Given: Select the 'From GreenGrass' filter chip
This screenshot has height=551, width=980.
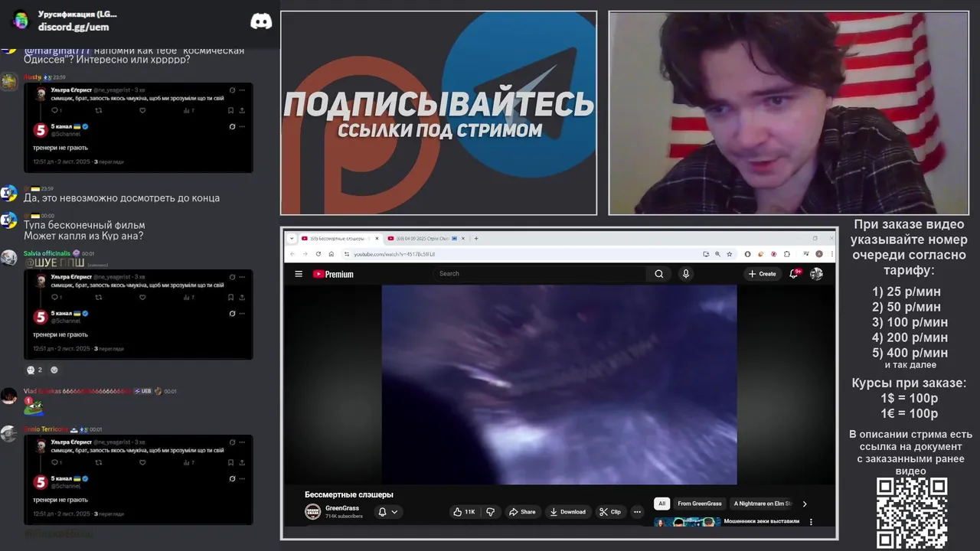Looking at the screenshot, I should coord(700,504).
